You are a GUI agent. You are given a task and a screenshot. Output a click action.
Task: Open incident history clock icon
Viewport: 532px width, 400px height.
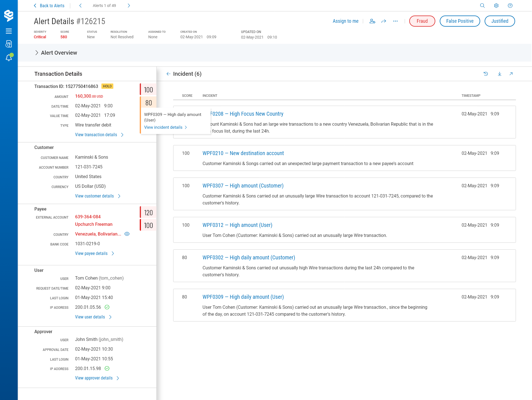tap(486, 74)
